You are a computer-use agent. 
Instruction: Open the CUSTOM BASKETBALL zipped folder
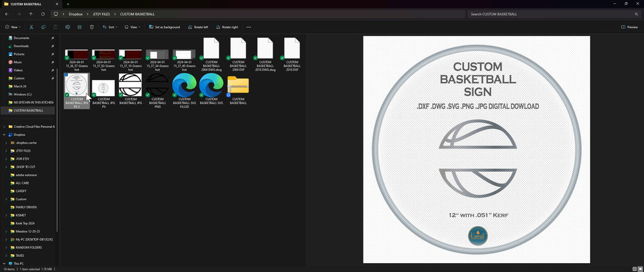[238, 89]
